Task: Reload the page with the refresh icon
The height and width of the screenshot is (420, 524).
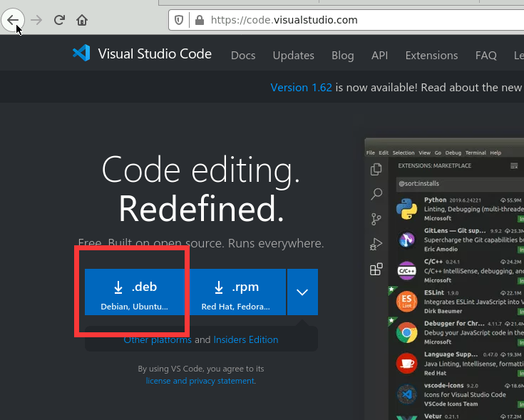Action: tap(59, 20)
